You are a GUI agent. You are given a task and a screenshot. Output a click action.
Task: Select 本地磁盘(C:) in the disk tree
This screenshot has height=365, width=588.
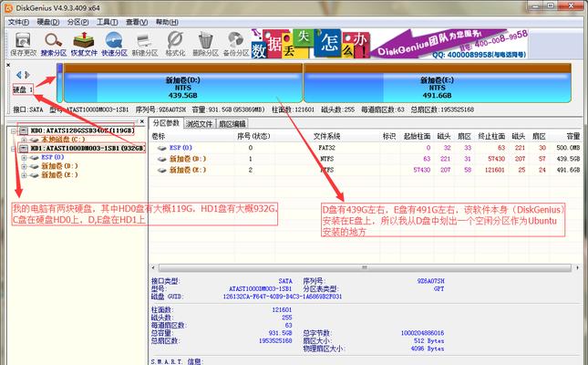(63, 140)
